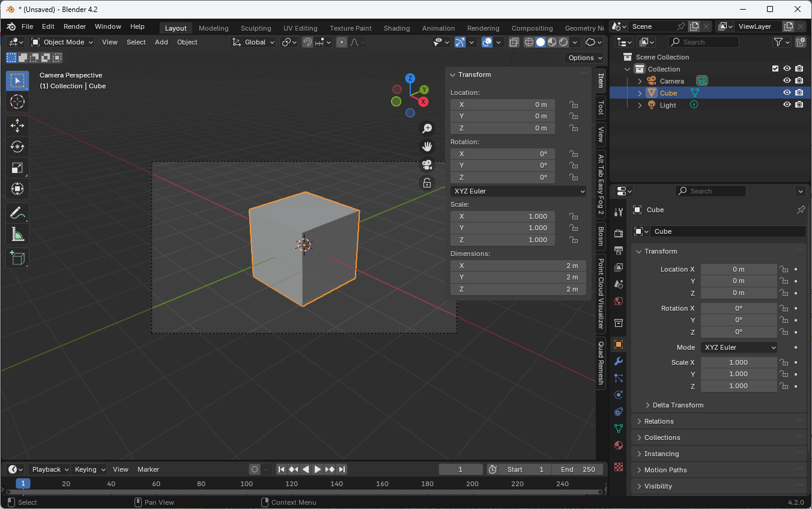Toggle snapping magnet icon
This screenshot has height=509, width=812.
[307, 42]
